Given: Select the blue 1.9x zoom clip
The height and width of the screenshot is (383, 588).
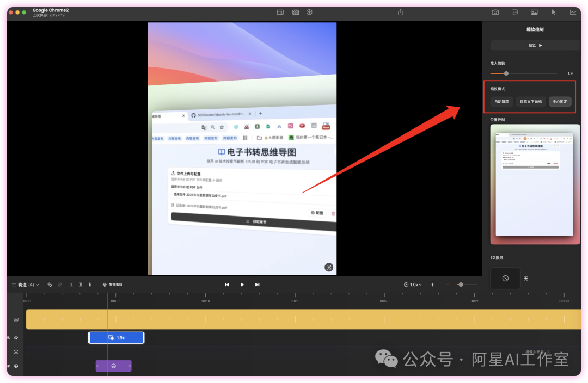Looking at the screenshot, I should click(117, 338).
